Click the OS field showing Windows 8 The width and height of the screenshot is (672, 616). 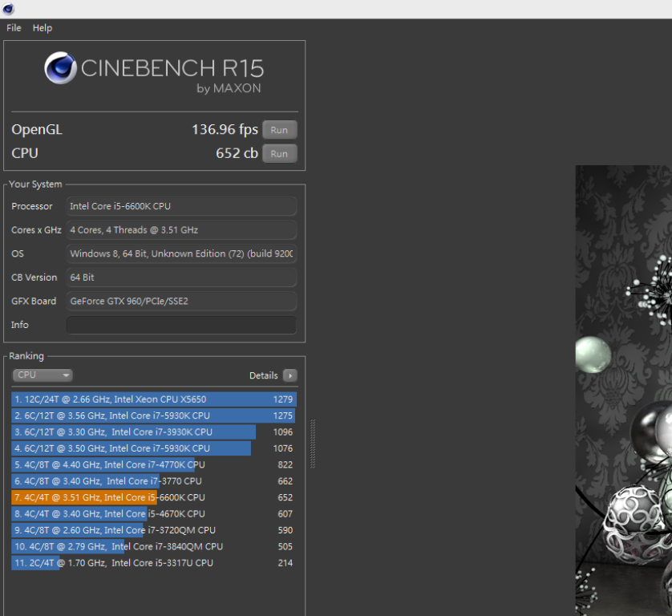click(x=181, y=253)
